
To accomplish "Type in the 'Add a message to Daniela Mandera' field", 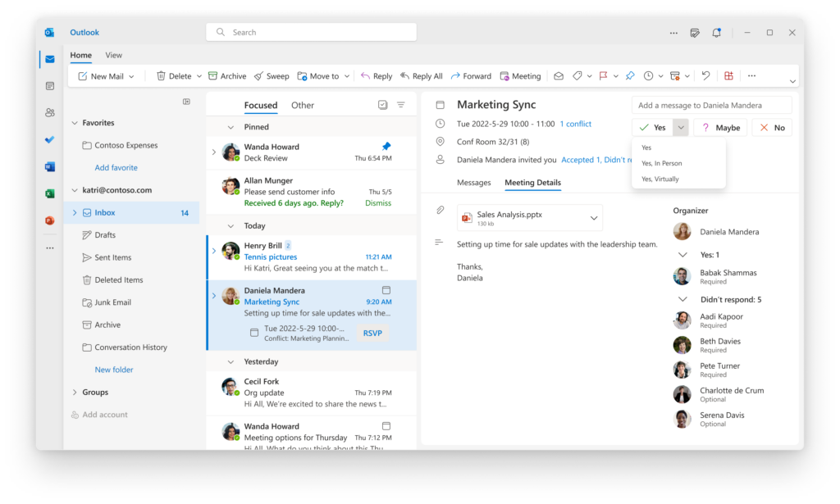I will point(712,105).
